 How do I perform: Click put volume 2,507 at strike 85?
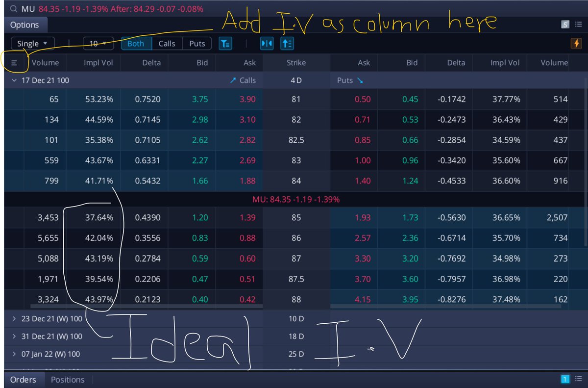point(557,217)
